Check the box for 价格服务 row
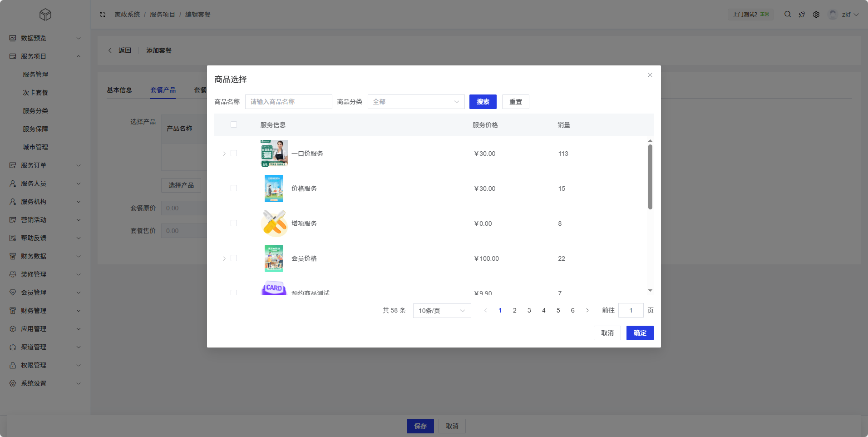This screenshot has height=437, width=868. [x=234, y=188]
